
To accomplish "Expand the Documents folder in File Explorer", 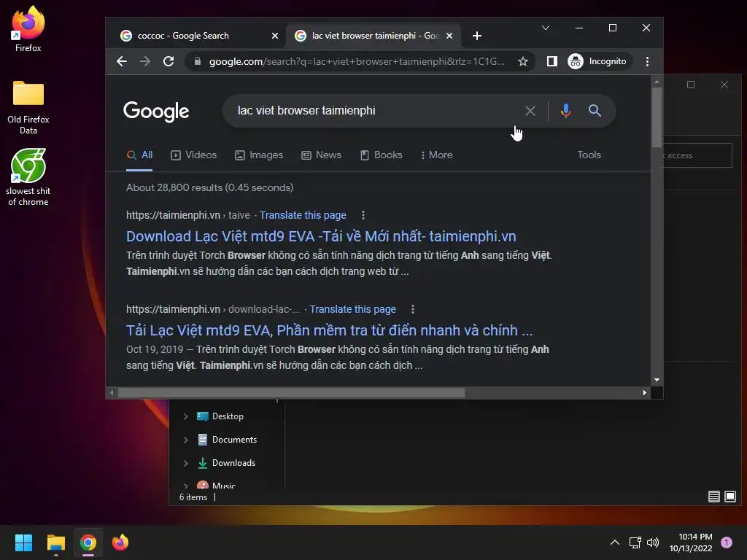I will point(186,440).
